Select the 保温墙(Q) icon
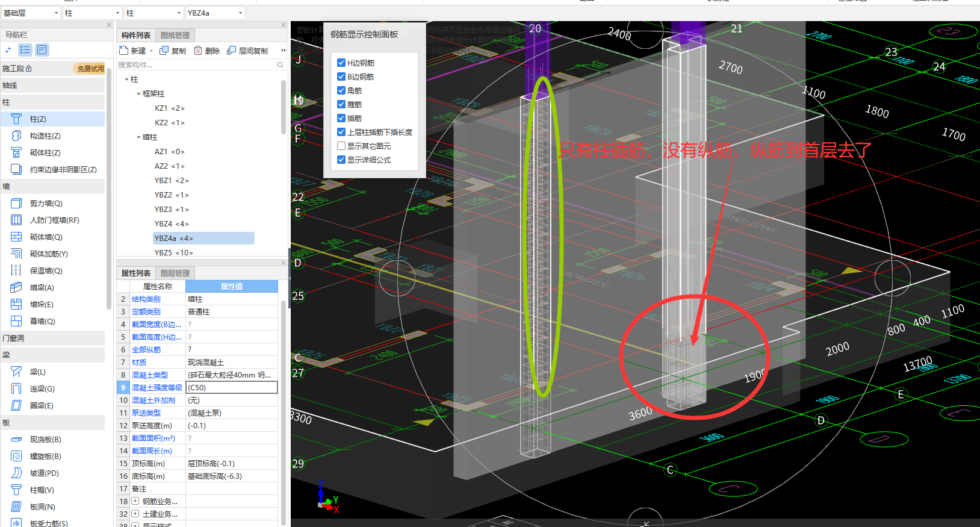Screen dimensions: 980x527 click(x=16, y=270)
